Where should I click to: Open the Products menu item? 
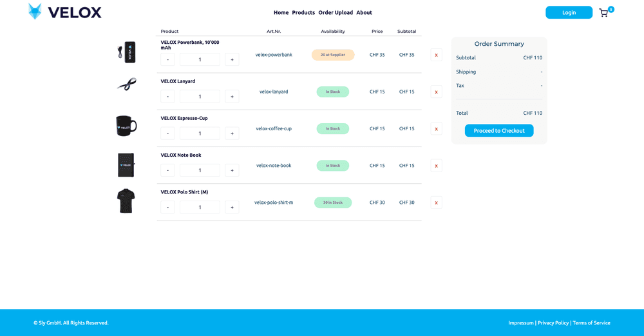(303, 13)
